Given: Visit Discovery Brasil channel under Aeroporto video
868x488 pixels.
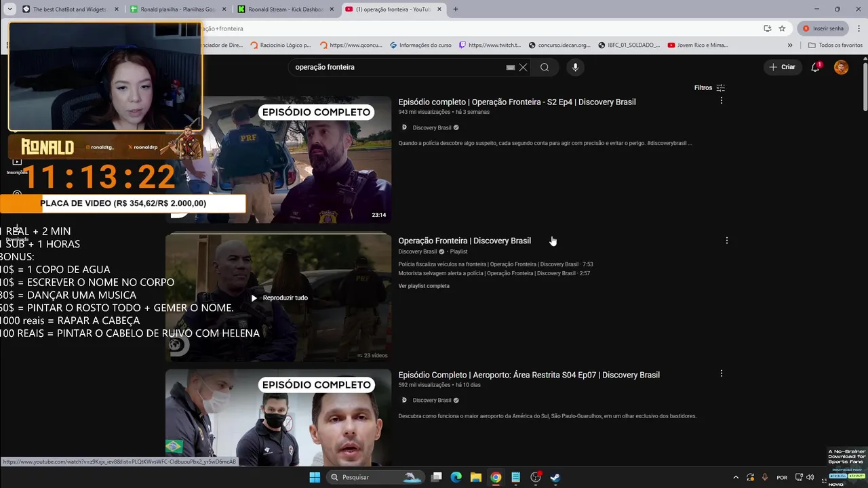Looking at the screenshot, I should click(x=431, y=400).
